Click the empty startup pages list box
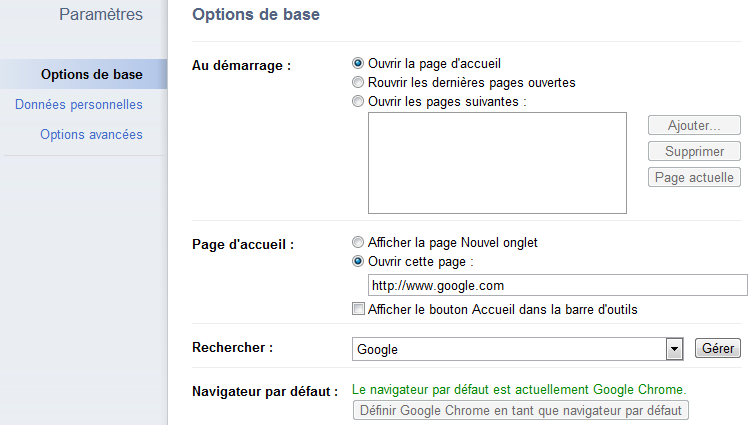749x426 pixels. (x=497, y=163)
